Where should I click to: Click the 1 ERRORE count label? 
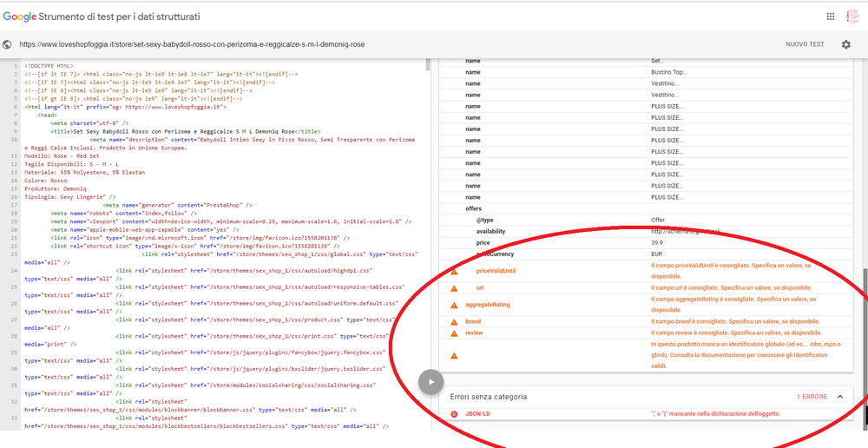[812, 397]
